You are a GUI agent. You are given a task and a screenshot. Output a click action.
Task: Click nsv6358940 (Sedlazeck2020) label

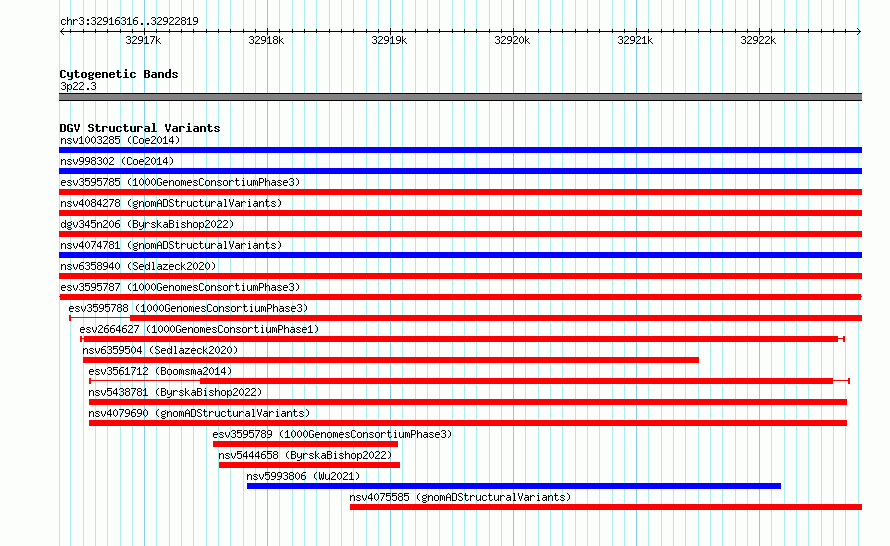point(138,266)
